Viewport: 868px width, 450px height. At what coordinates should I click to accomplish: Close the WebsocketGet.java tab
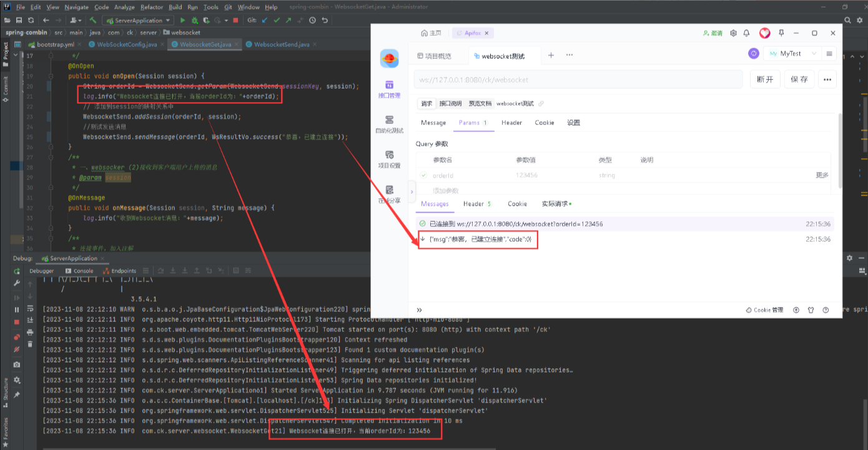(x=238, y=44)
